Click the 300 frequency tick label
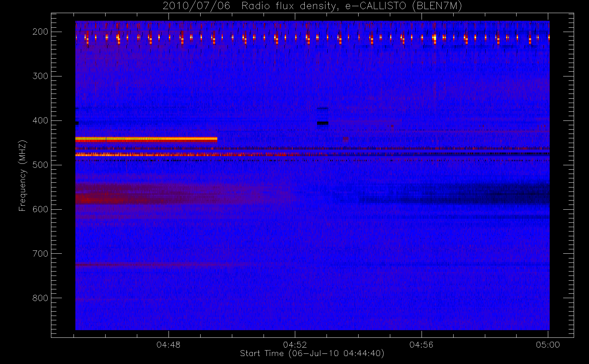This screenshot has height=364, width=589. point(40,76)
